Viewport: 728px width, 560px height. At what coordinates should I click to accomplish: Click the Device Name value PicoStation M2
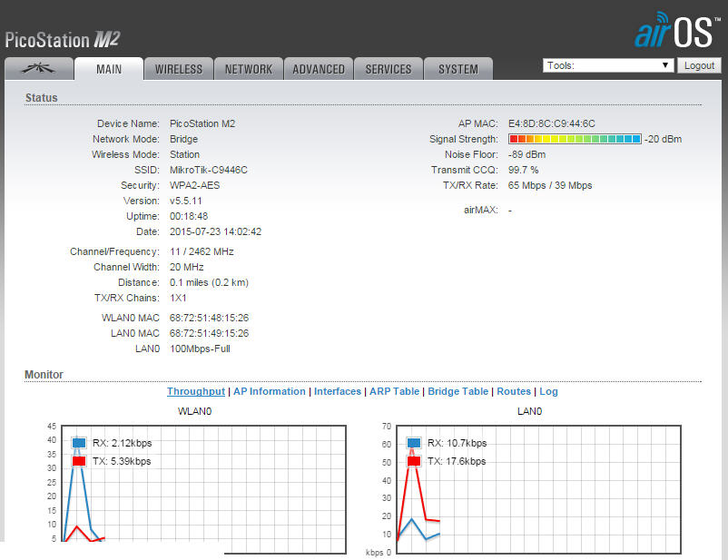coord(202,123)
